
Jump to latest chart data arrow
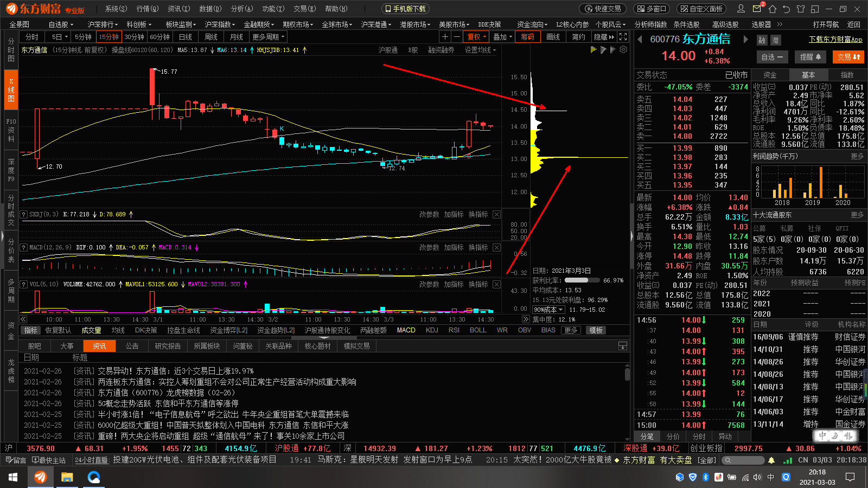[x=525, y=319]
